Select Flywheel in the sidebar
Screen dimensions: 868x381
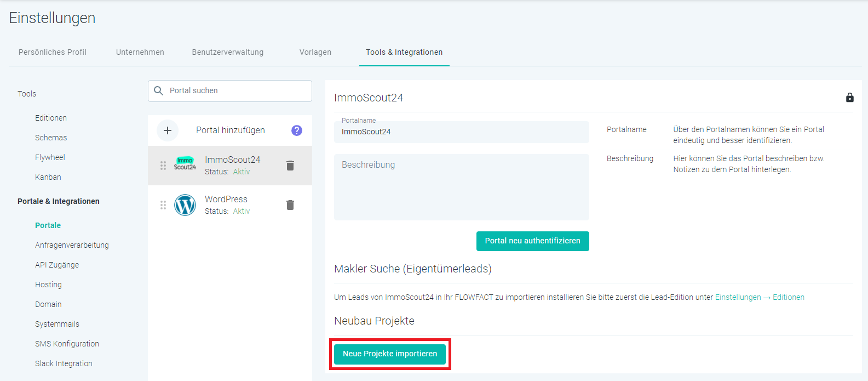50,157
